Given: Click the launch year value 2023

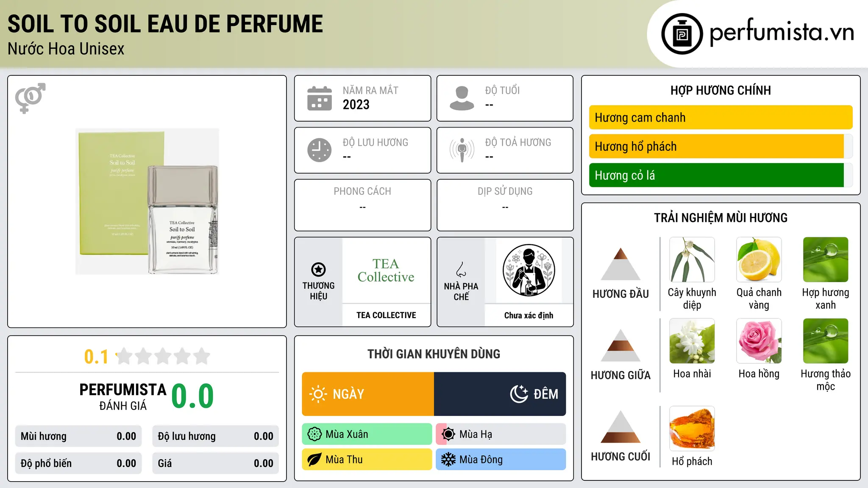Looking at the screenshot, I should click(x=356, y=105).
